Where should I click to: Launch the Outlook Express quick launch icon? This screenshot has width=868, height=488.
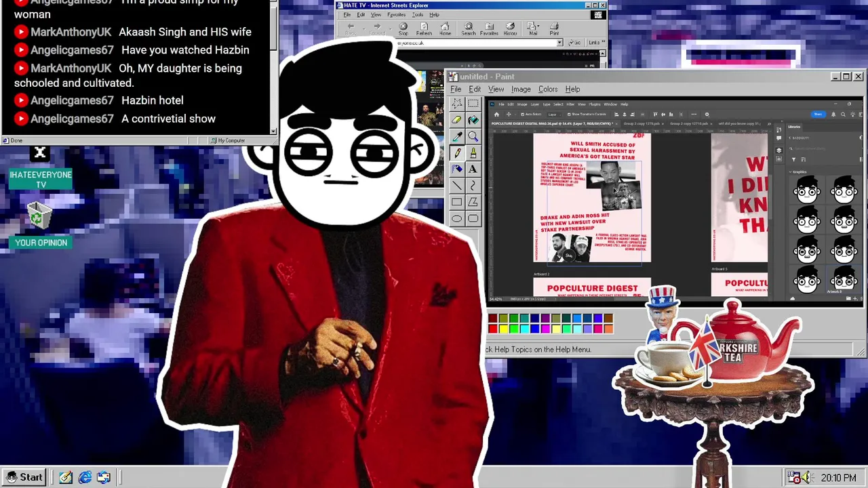104,477
